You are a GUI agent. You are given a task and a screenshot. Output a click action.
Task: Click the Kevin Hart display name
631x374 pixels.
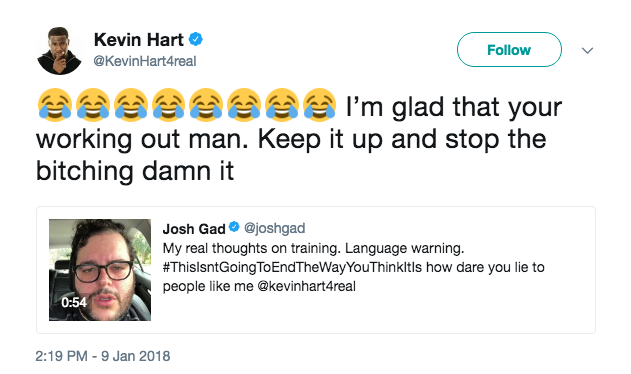(138, 39)
